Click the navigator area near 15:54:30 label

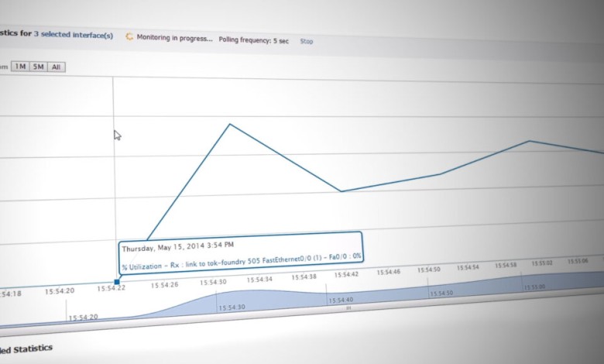point(232,307)
